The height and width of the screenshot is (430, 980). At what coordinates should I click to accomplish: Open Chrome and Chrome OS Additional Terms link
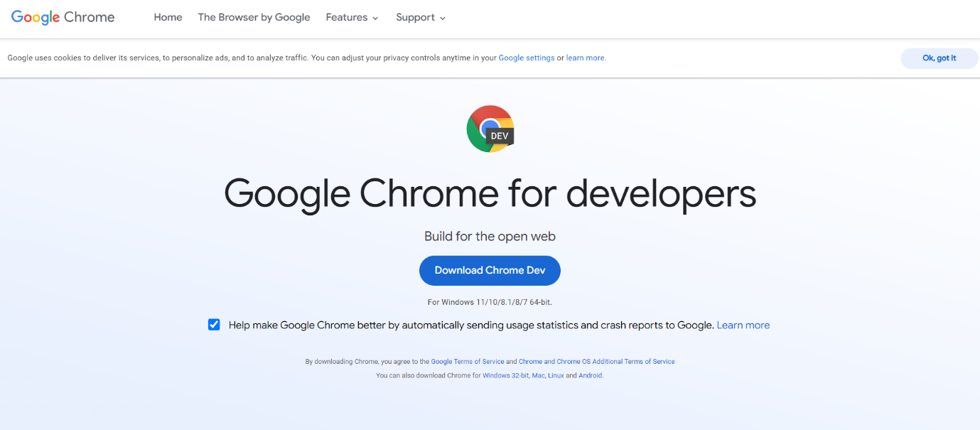tap(597, 362)
